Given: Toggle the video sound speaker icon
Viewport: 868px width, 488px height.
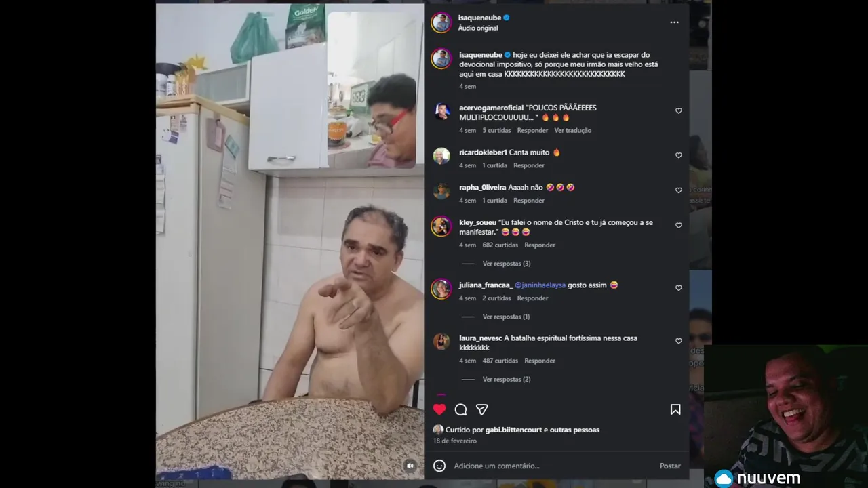Looking at the screenshot, I should (410, 466).
